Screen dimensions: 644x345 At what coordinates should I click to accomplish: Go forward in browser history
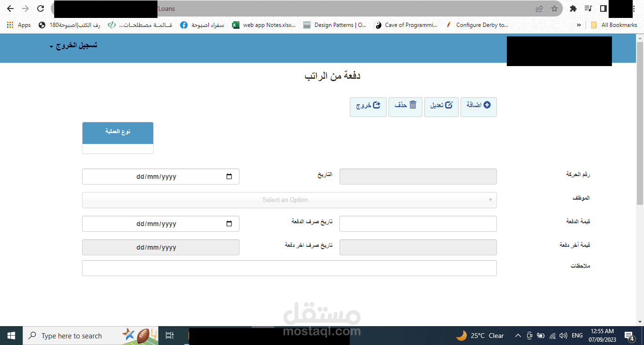click(25, 8)
